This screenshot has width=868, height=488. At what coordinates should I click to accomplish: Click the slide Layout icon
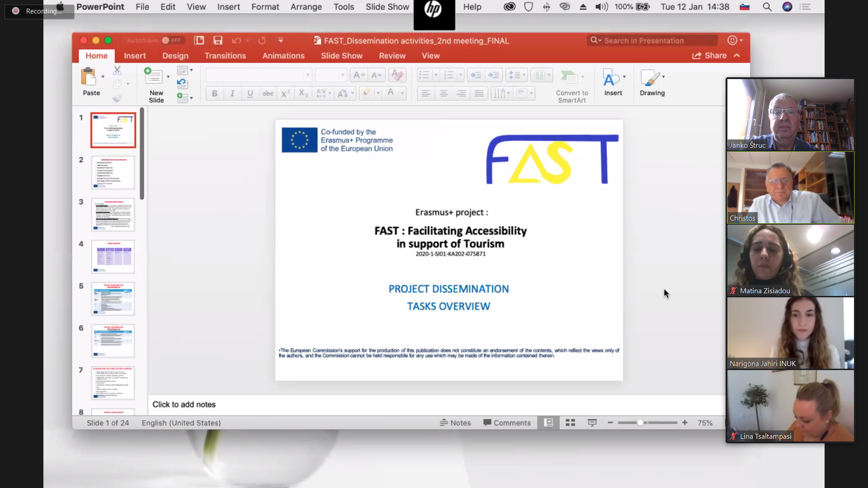click(183, 70)
